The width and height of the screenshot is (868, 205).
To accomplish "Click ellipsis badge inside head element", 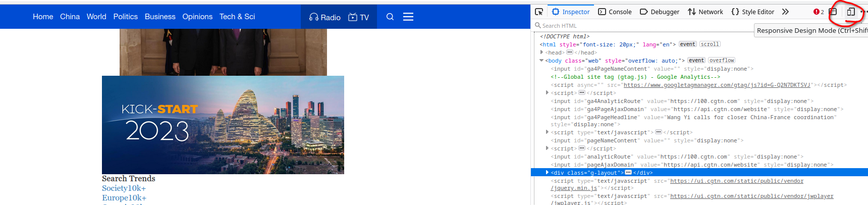I will tap(569, 53).
